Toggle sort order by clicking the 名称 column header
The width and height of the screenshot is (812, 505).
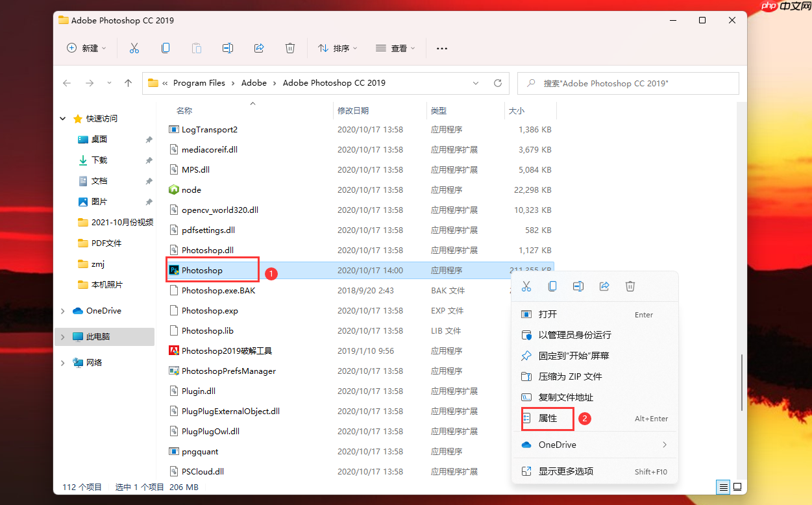point(184,110)
